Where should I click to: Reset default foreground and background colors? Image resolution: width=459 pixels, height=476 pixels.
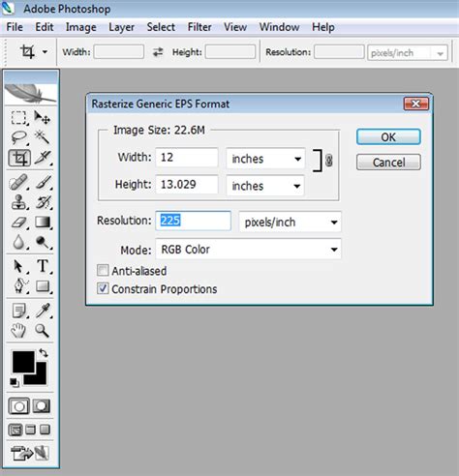click(x=15, y=382)
